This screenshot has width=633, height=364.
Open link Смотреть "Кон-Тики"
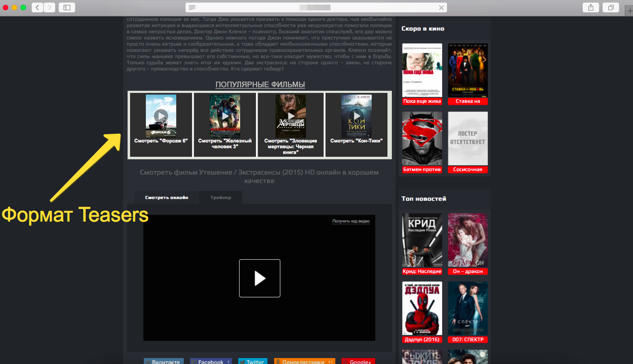[x=357, y=141]
